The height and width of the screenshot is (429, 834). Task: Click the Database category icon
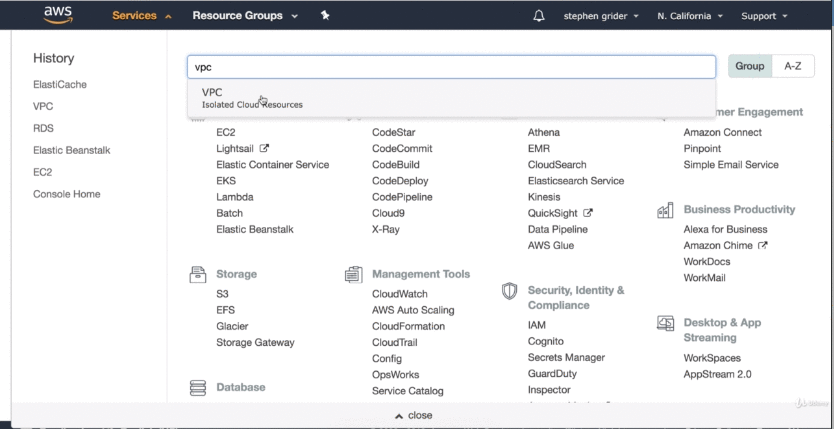coord(198,388)
